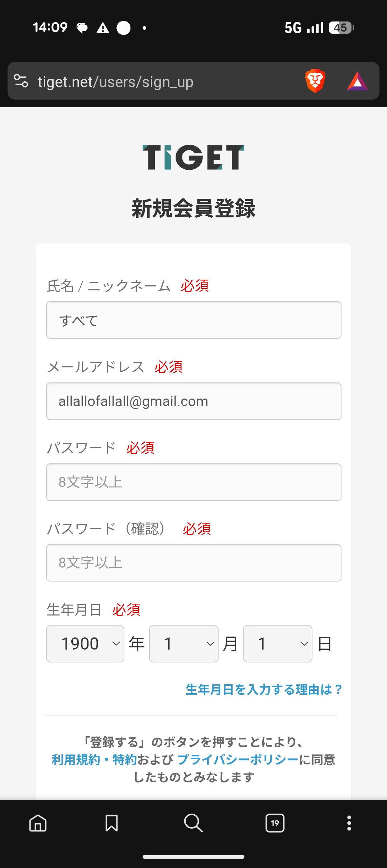Screen dimensions: 387x868
Task: Go to browser home page
Action: 38,823
